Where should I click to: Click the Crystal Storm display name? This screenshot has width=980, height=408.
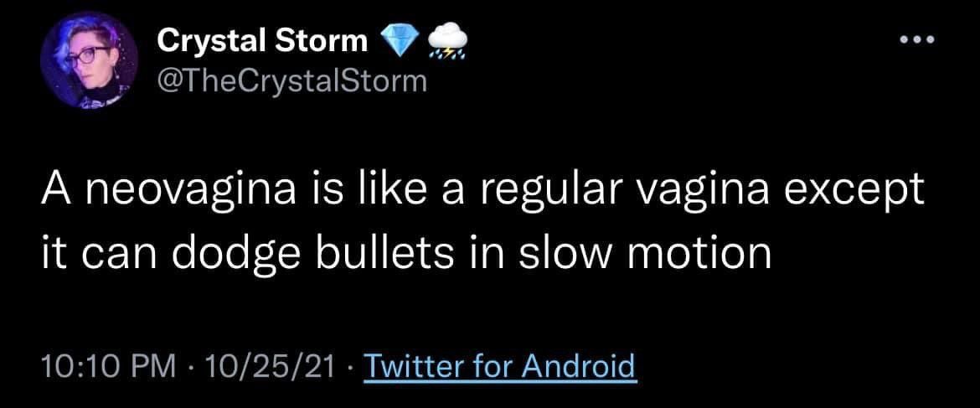point(262,39)
